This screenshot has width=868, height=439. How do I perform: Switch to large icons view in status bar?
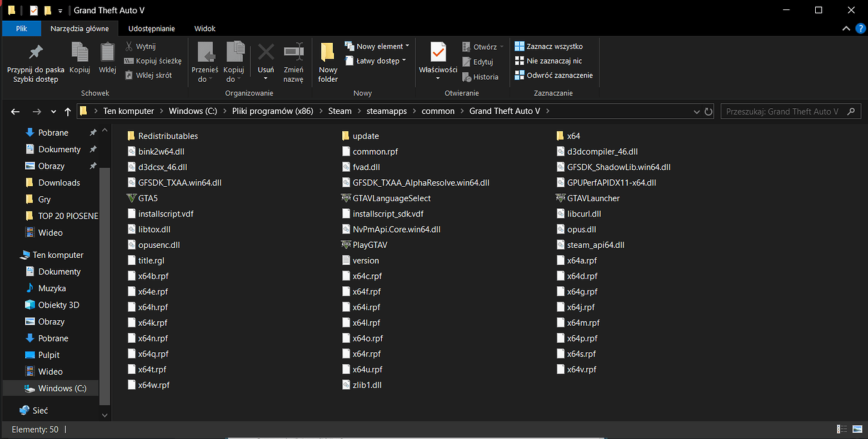coord(858,429)
